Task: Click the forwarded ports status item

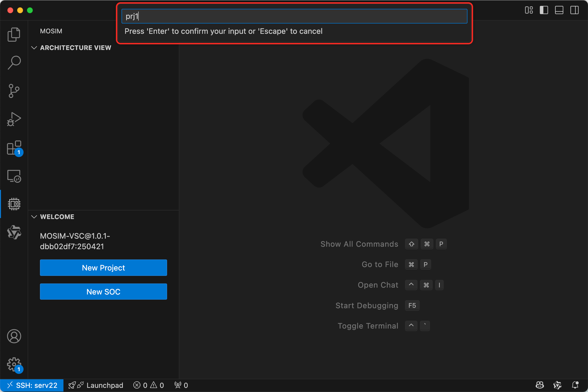Action: 181,385
